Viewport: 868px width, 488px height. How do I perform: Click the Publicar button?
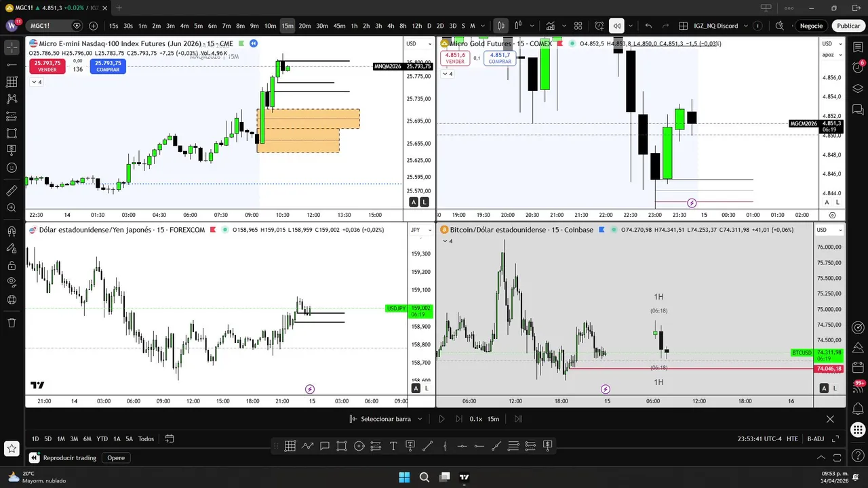tap(848, 26)
